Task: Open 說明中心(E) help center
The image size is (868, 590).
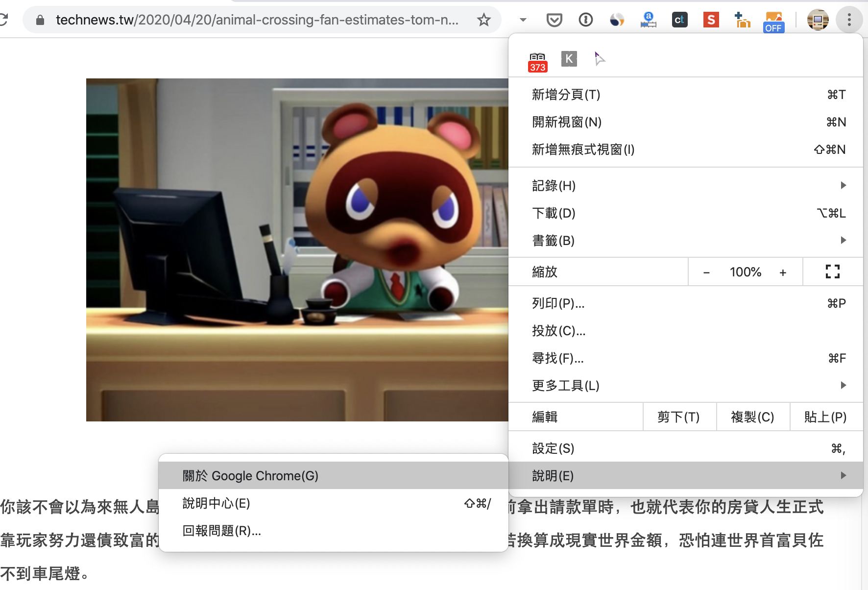Action: tap(334, 503)
